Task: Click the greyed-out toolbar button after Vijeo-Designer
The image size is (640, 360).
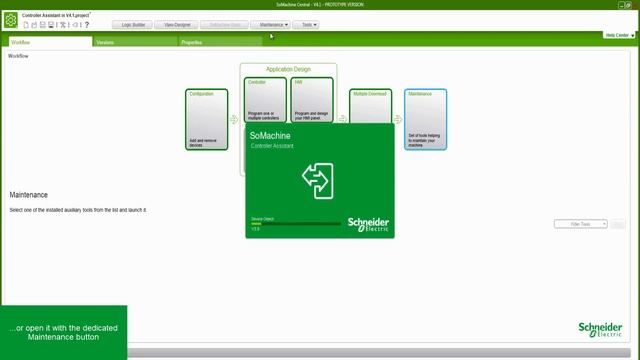Action: 224,25
